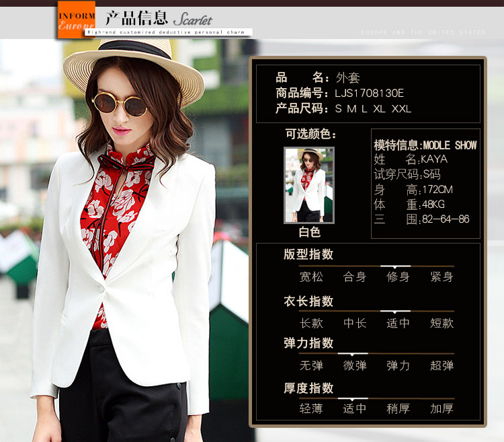Image resolution: width=504 pixels, height=442 pixels.
Task: Click the 衣长指数 slider indicator
Action: point(395,311)
